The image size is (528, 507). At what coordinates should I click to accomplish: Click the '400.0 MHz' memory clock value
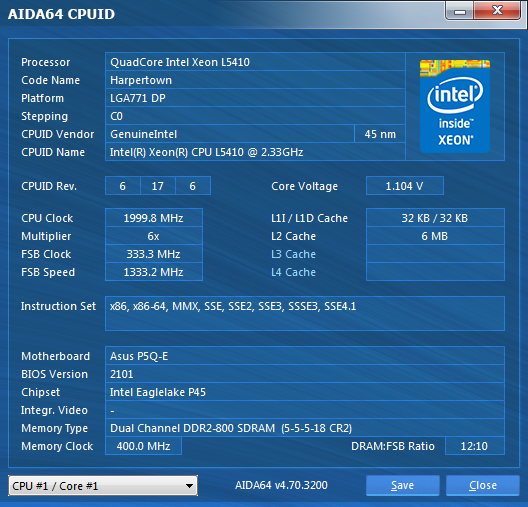[x=143, y=446]
